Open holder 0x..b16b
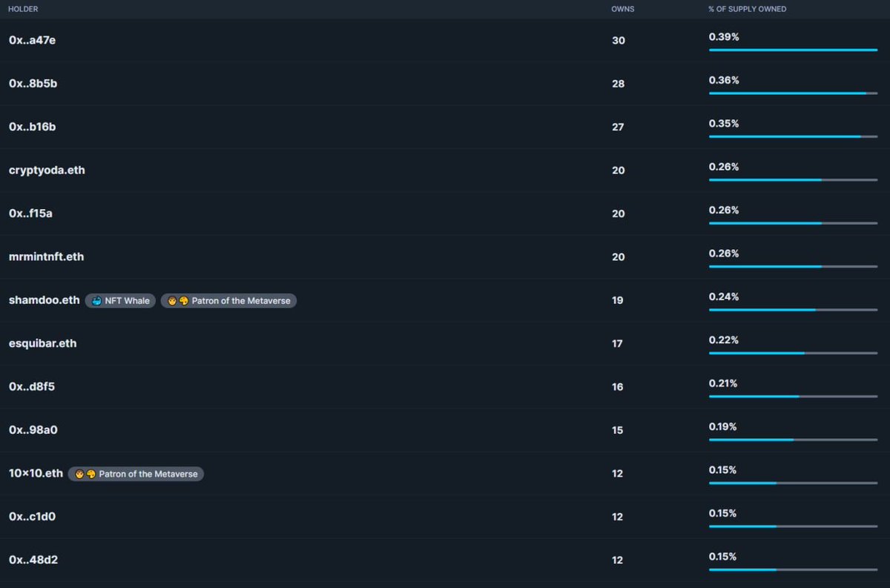 [32, 127]
